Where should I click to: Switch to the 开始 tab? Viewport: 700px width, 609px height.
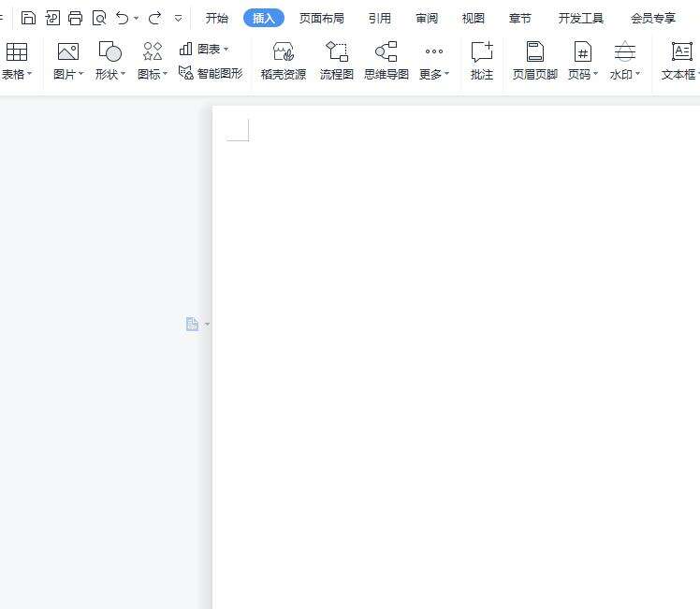[217, 19]
